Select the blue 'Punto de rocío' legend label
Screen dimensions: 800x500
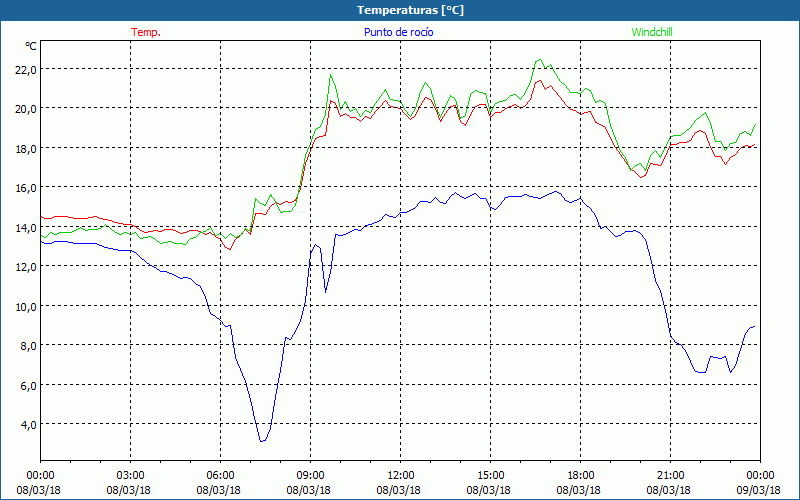(398, 32)
